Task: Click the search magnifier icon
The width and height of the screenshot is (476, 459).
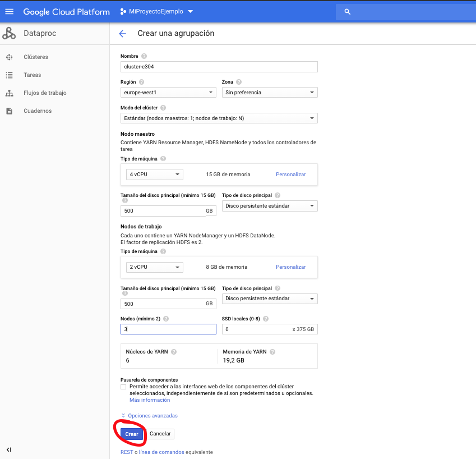Action: tap(348, 12)
